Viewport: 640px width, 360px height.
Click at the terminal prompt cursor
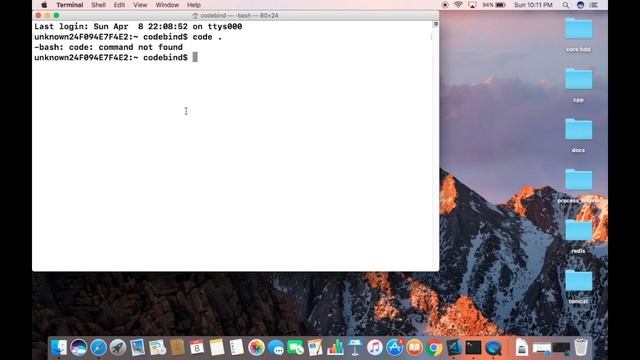point(195,58)
